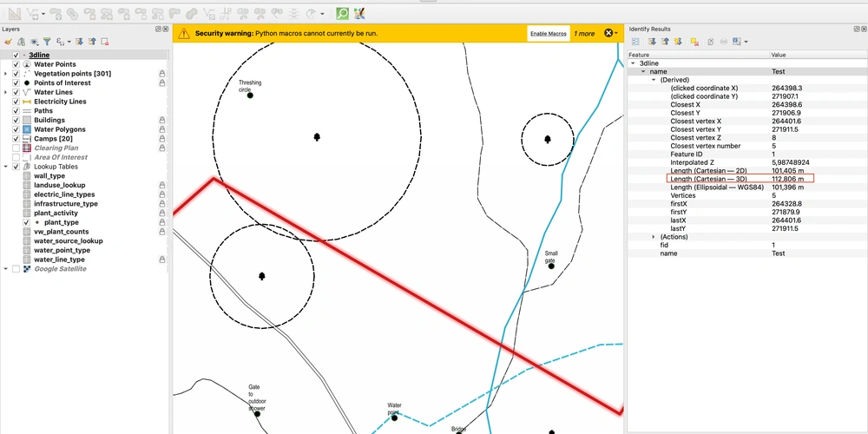
Task: Click Collapse All in Layers toolbar
Action: pos(92,42)
